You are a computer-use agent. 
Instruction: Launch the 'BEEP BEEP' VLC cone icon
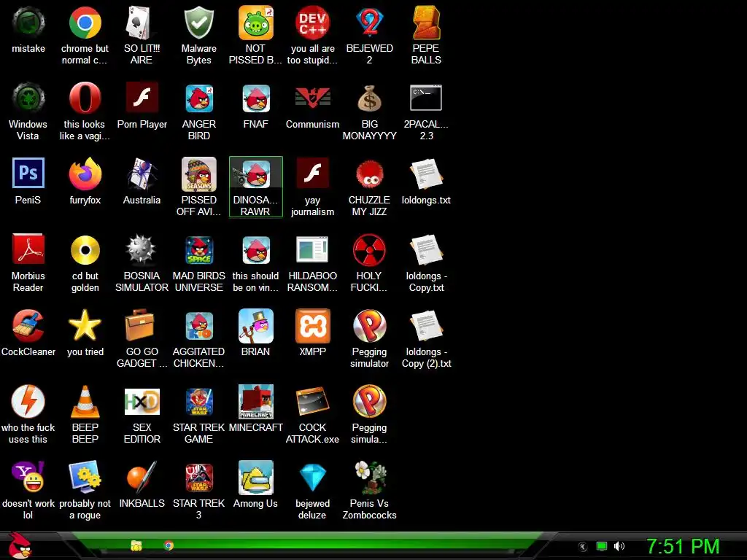coord(85,402)
